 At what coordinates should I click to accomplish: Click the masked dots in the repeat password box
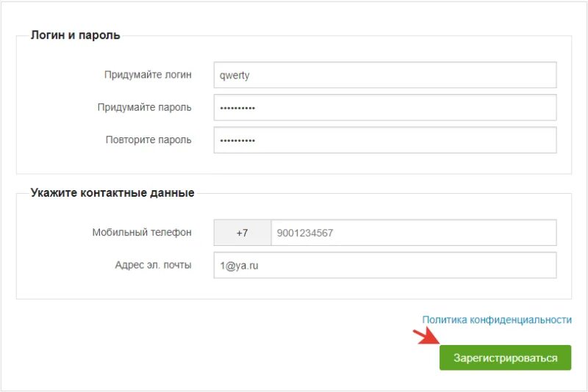(x=237, y=141)
